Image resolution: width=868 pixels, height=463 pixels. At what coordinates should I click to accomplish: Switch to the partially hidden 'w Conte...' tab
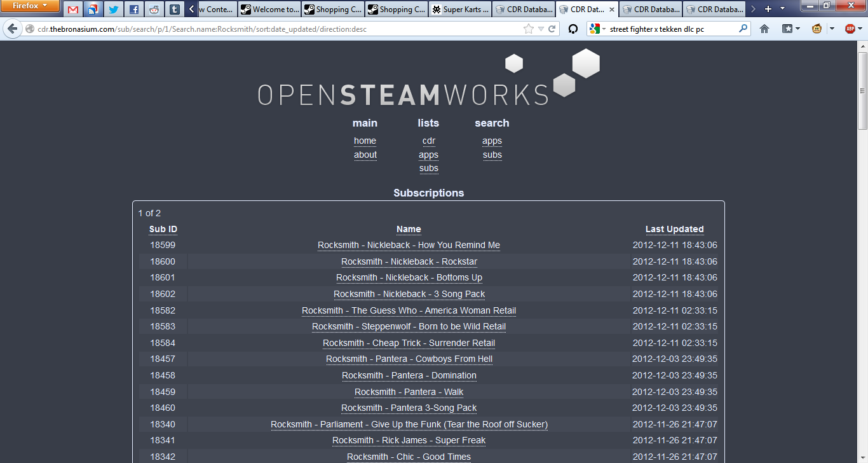[x=217, y=10]
